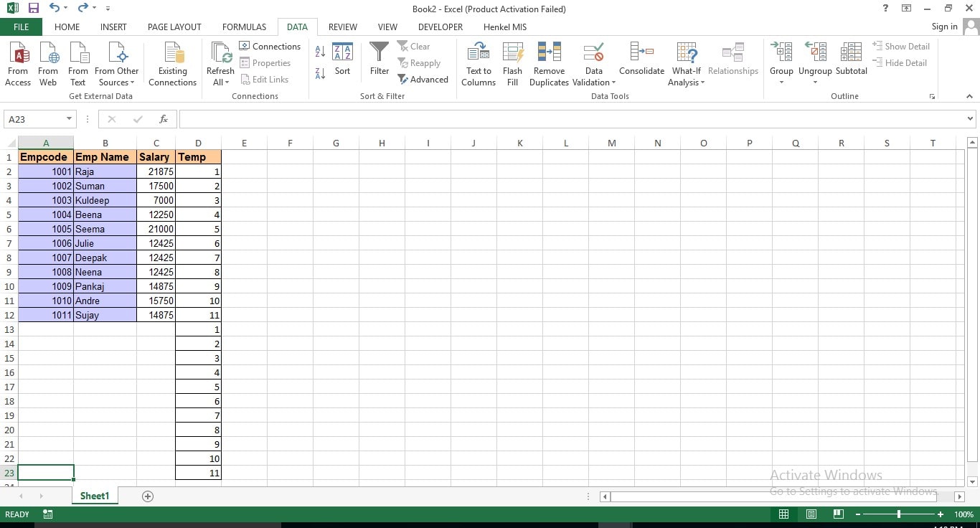980x528 pixels.
Task: Open the Consolidate tool
Action: click(641, 53)
